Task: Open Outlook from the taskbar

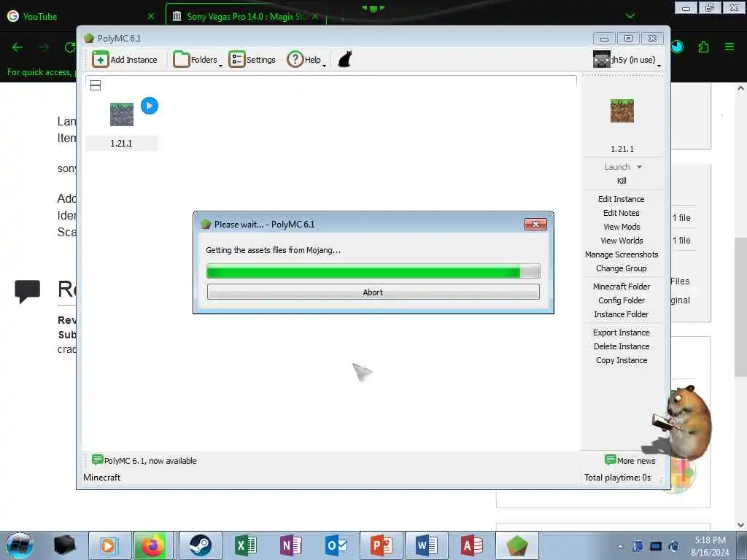Action: (x=336, y=545)
